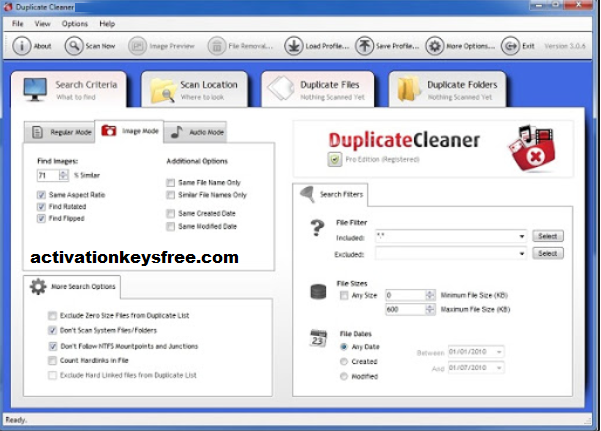
Task: Click the File Sizes database icon
Action: point(318,291)
